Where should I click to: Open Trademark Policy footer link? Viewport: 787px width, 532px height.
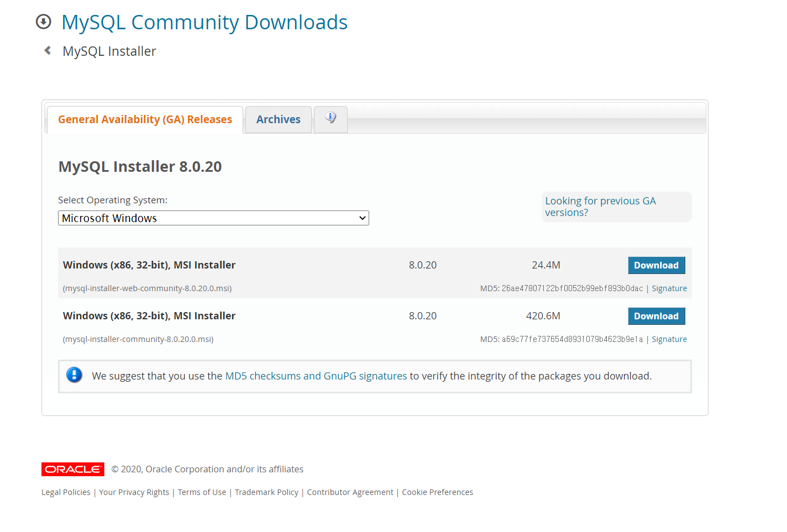(x=266, y=492)
